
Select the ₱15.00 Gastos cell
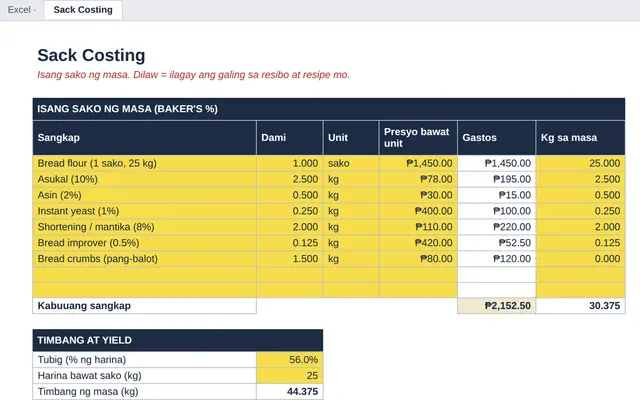point(496,195)
